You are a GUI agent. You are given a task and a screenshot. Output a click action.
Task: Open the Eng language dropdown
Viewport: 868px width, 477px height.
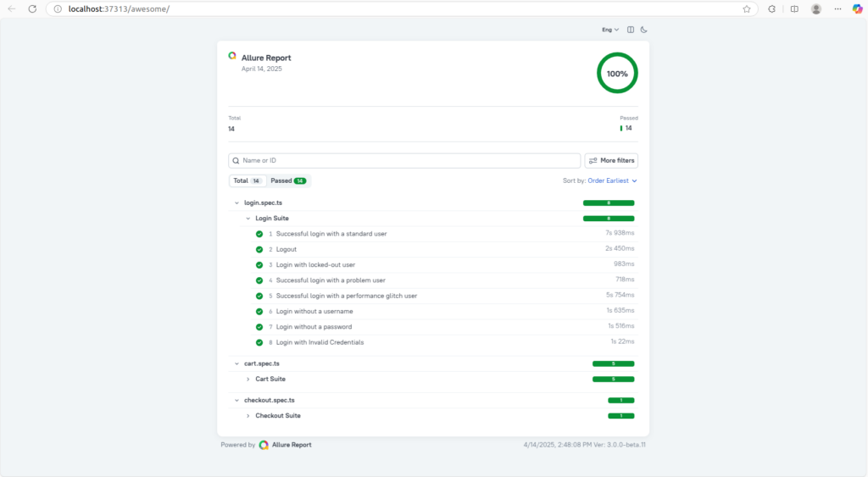610,30
